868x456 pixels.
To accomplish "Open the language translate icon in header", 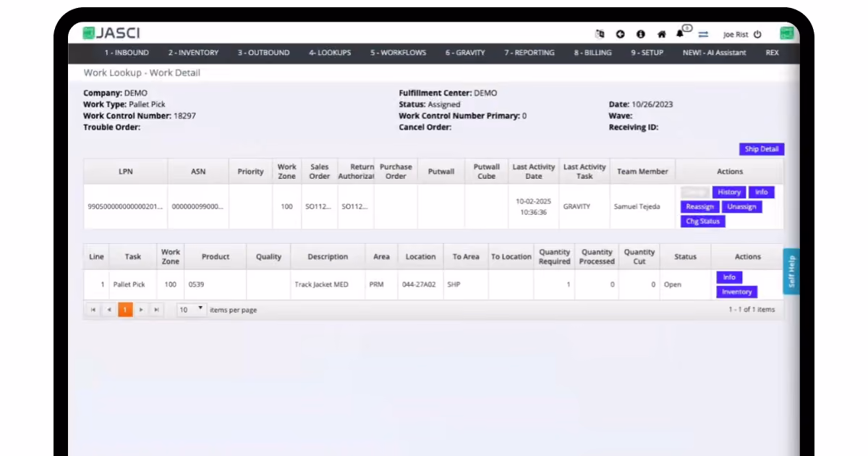I will pyautogui.click(x=599, y=34).
